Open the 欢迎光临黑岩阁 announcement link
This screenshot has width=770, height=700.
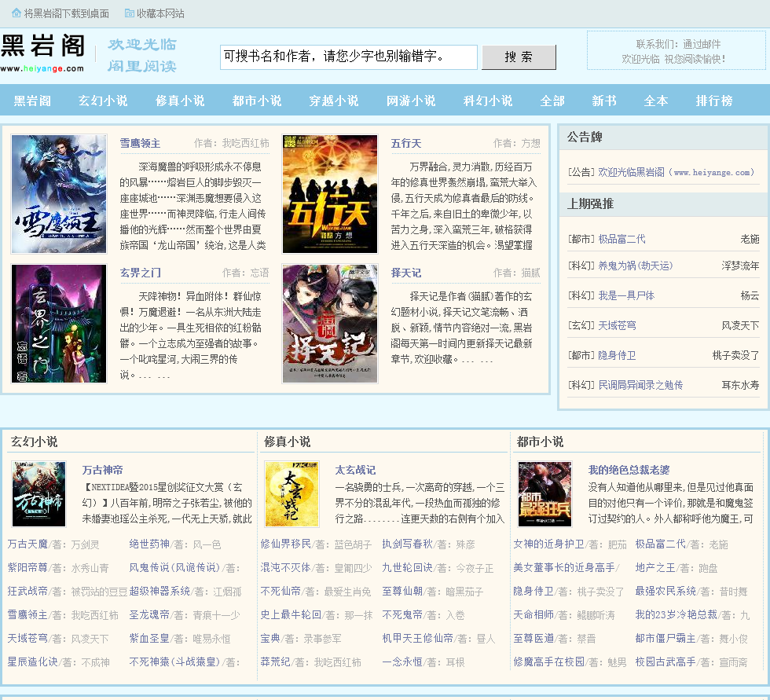point(676,172)
